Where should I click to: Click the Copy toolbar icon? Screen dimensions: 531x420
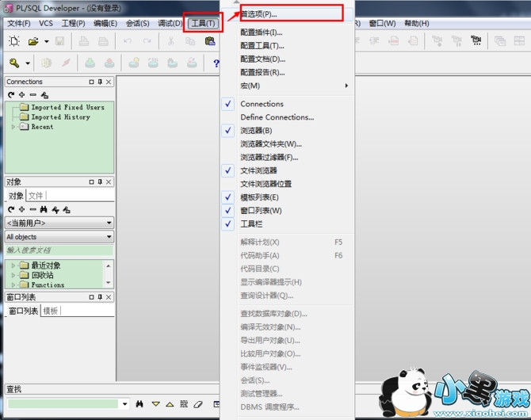[x=190, y=41]
